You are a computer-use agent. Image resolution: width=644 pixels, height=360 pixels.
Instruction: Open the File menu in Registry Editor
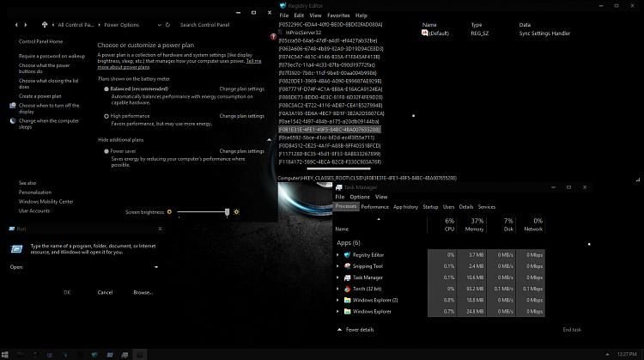tap(284, 15)
